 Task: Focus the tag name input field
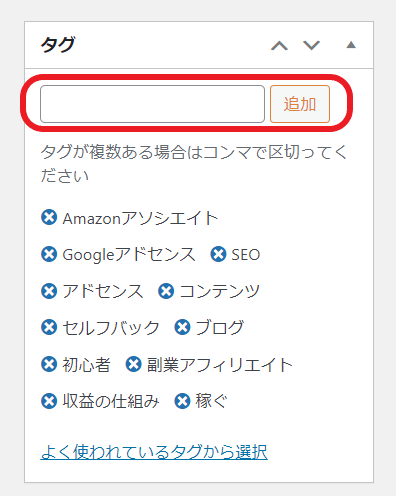152,104
